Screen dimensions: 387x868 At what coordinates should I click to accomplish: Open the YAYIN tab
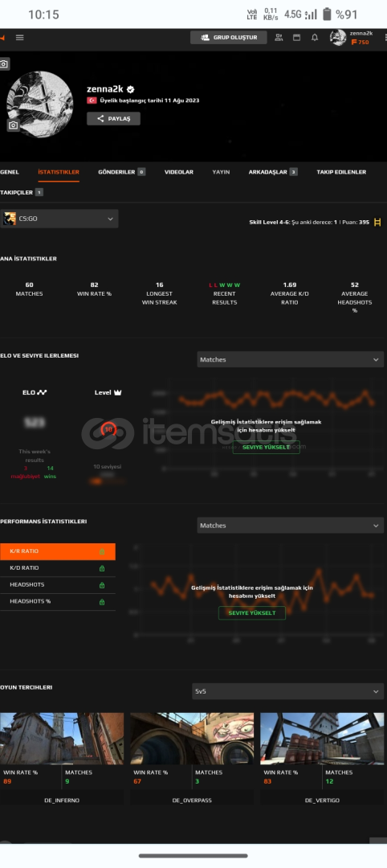pyautogui.click(x=221, y=172)
